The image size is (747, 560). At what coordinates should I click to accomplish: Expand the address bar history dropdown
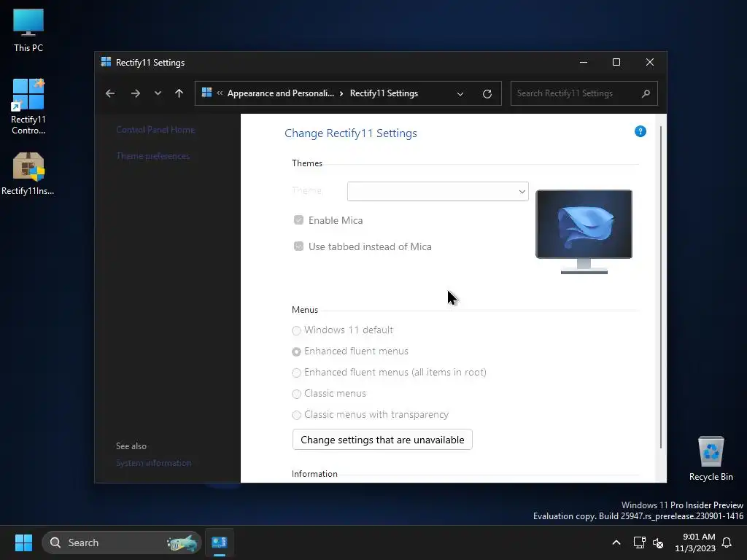click(460, 94)
